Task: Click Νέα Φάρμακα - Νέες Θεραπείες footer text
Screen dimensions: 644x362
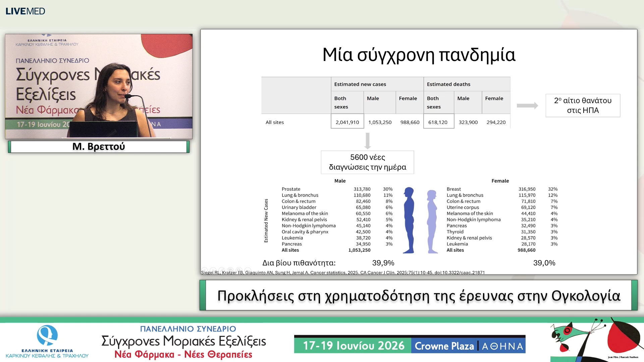Action: pyautogui.click(x=183, y=354)
